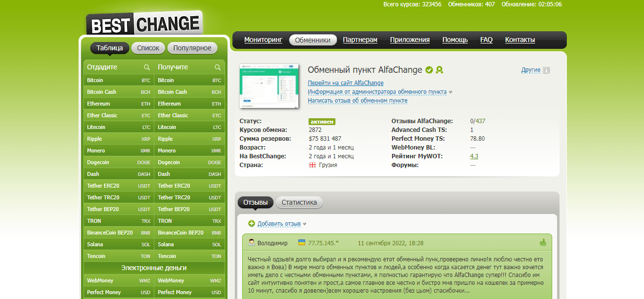This screenshot has height=299, width=644.
Task: Click the user avatar icon beside Володимир
Action: pyautogui.click(x=251, y=243)
